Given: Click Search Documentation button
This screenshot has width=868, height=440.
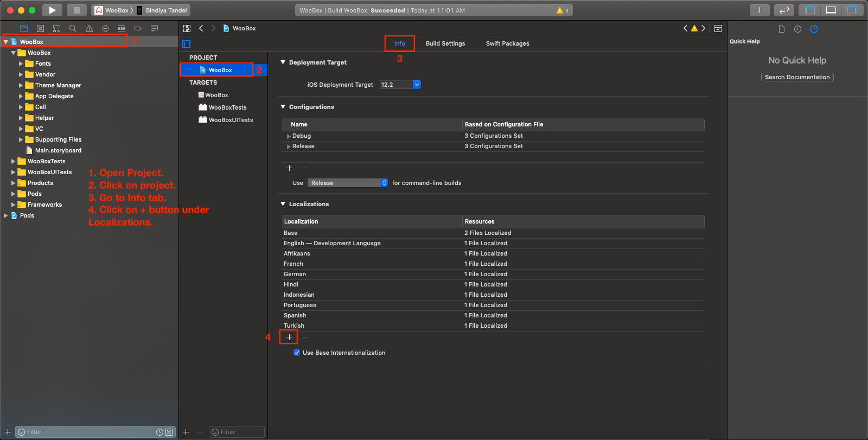Looking at the screenshot, I should point(797,77).
